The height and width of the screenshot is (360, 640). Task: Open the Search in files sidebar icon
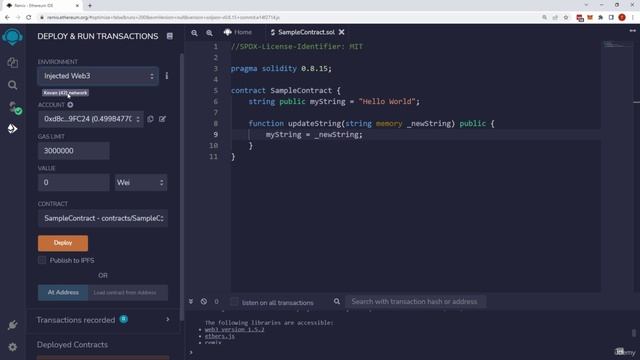click(13, 85)
